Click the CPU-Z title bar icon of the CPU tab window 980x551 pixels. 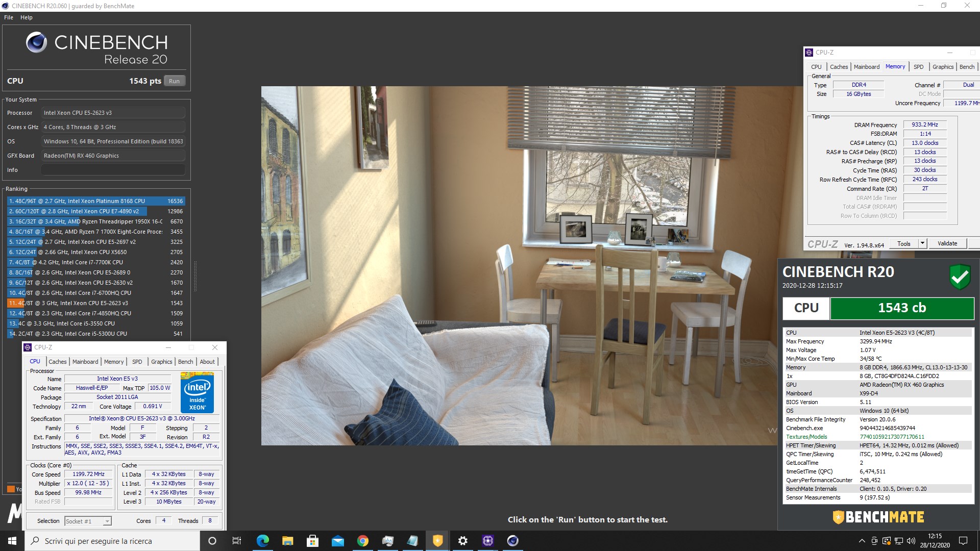(28, 347)
